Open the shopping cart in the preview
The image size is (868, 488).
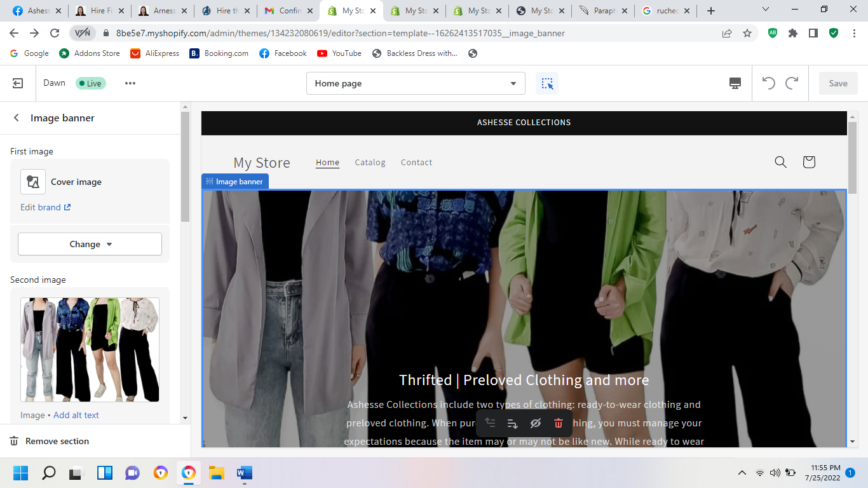[x=809, y=162]
